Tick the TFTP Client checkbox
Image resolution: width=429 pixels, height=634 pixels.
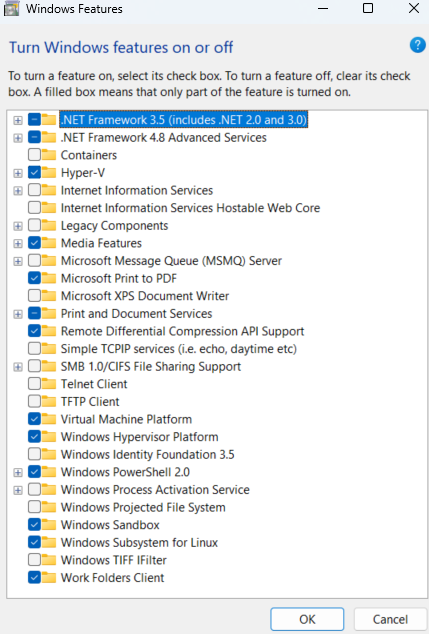(x=34, y=402)
